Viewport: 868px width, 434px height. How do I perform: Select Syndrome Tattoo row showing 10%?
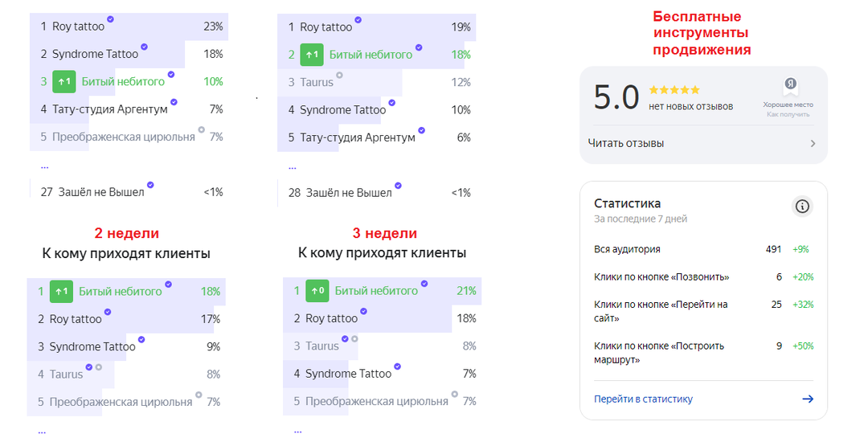376,109
